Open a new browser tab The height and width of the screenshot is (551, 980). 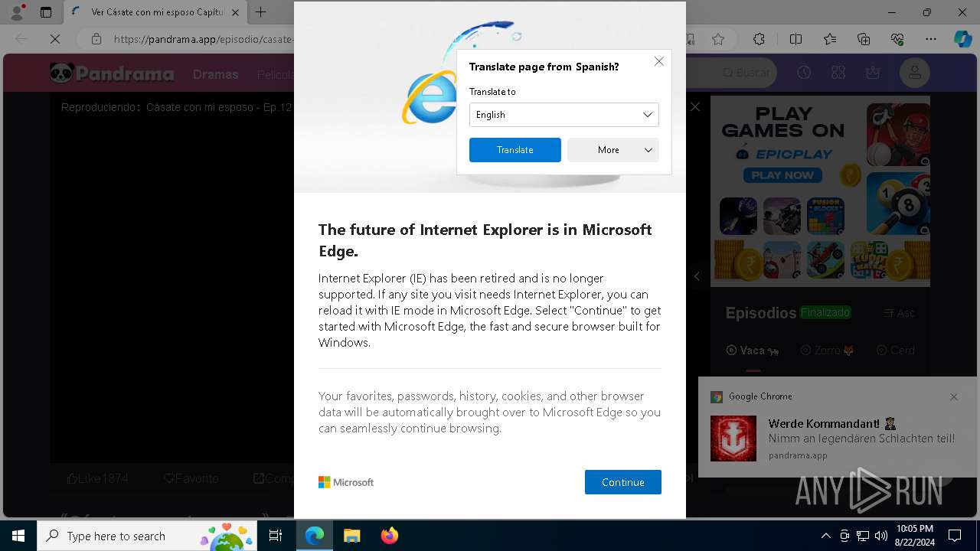pos(261,12)
